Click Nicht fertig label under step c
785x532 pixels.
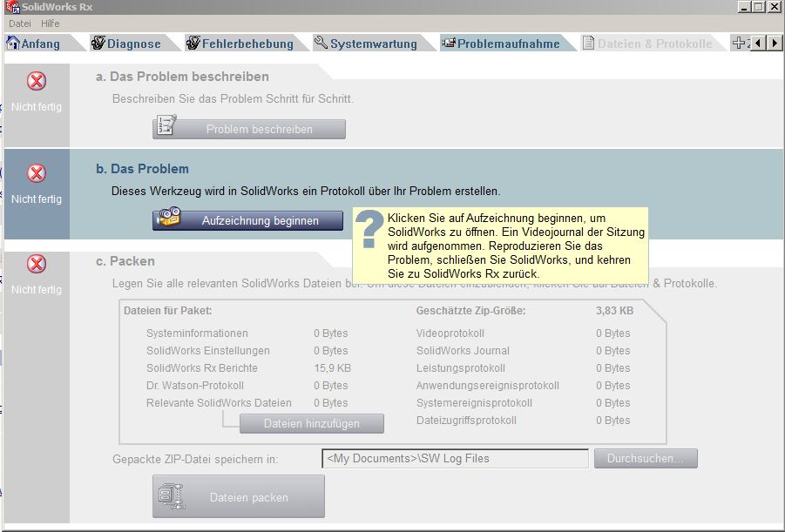[37, 290]
